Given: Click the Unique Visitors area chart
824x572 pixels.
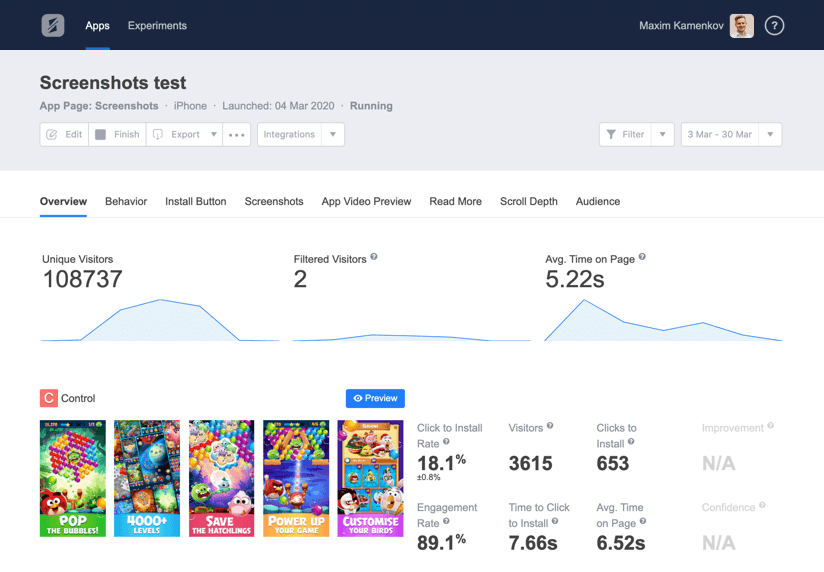Looking at the screenshot, I should pos(160,320).
